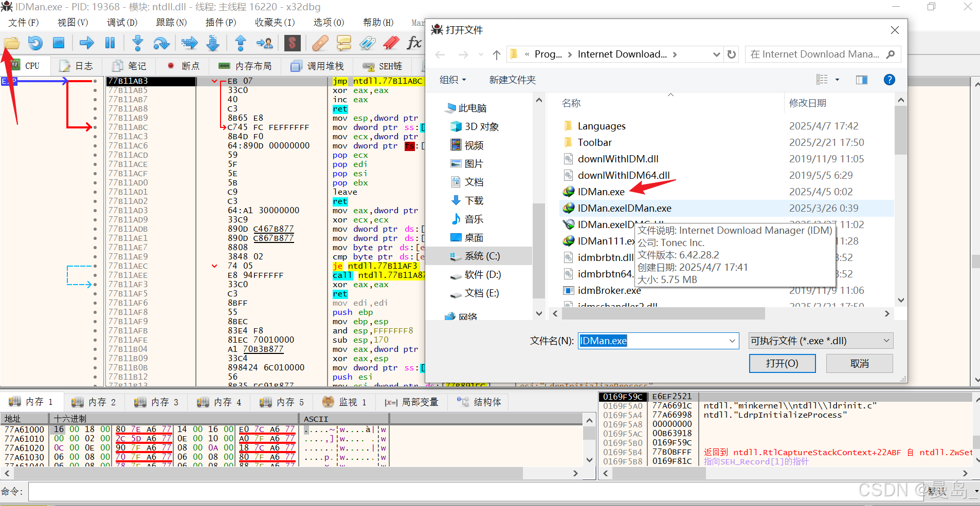Screen dimensions: 980x506
Task: Click the pause debugging icon
Action: click(110, 43)
